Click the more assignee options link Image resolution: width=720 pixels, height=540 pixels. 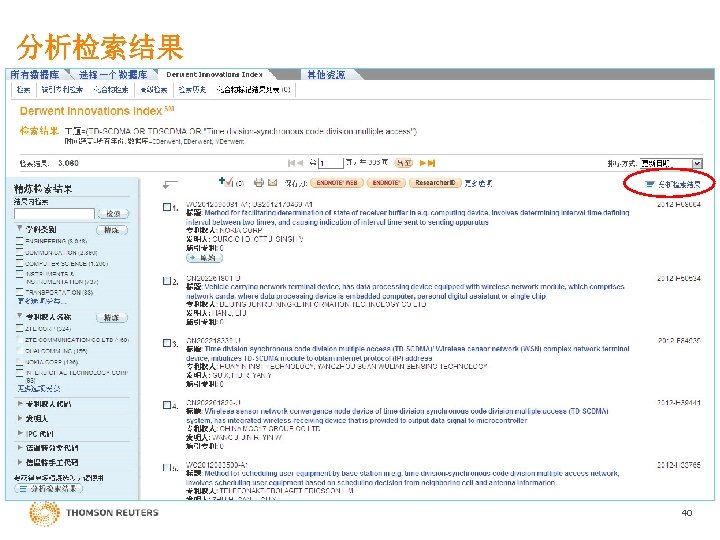click(39, 389)
